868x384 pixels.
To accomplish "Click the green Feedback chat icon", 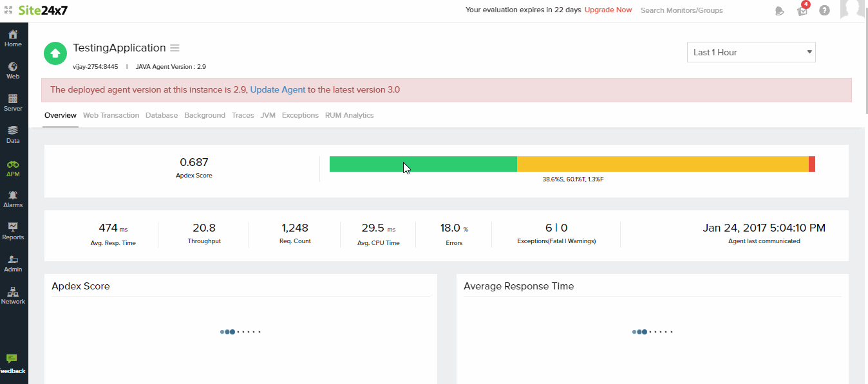I will coord(12,360).
